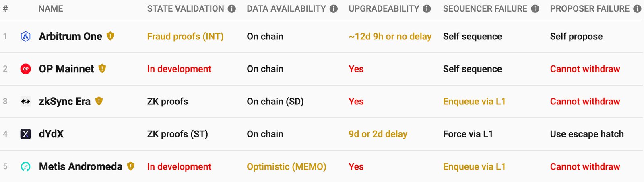Click the warning shield beside Metis Andromeda
644x182 pixels.
(131, 166)
